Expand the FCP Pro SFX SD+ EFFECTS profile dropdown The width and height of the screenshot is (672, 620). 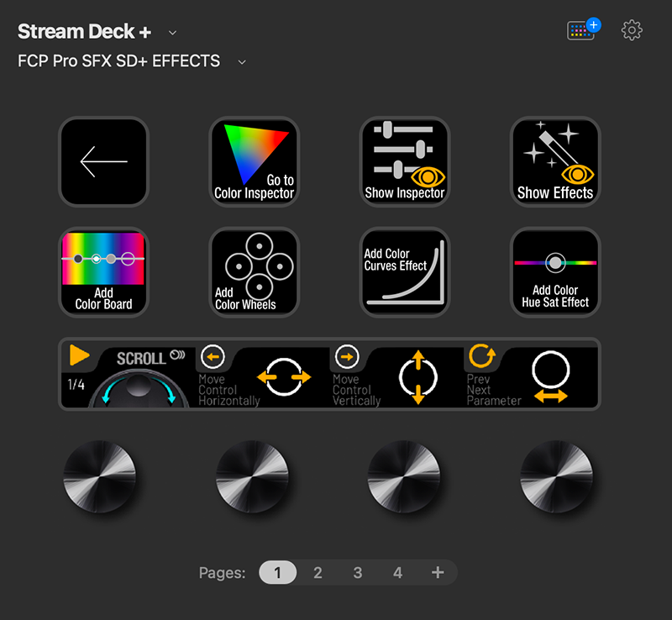point(242,61)
